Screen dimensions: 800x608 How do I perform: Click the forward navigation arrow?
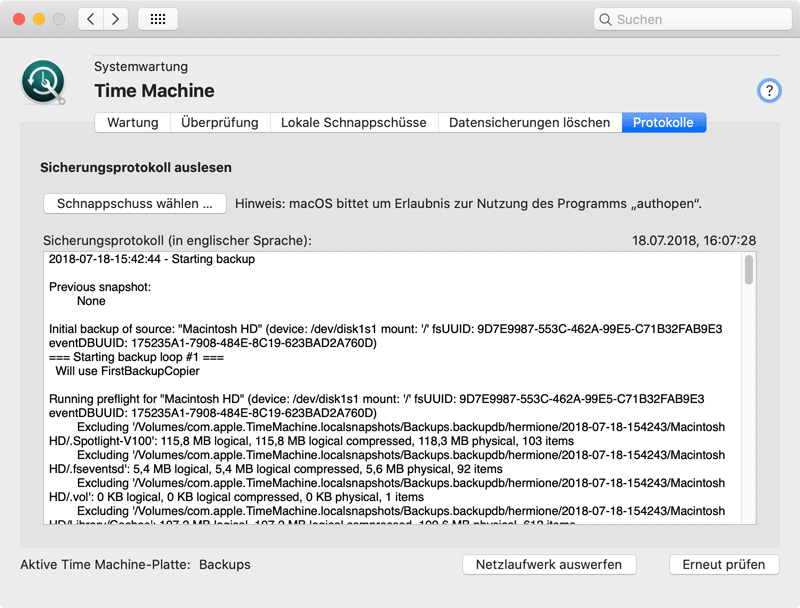pyautogui.click(x=116, y=19)
